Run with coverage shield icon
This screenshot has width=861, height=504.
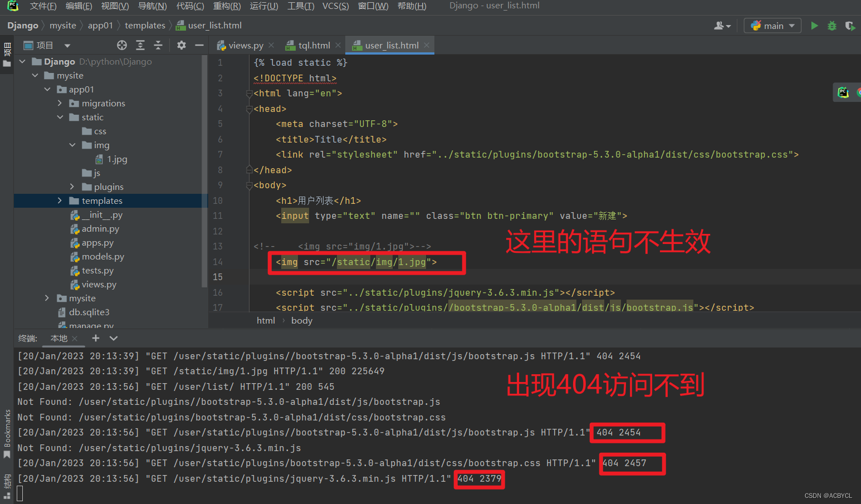tap(850, 26)
